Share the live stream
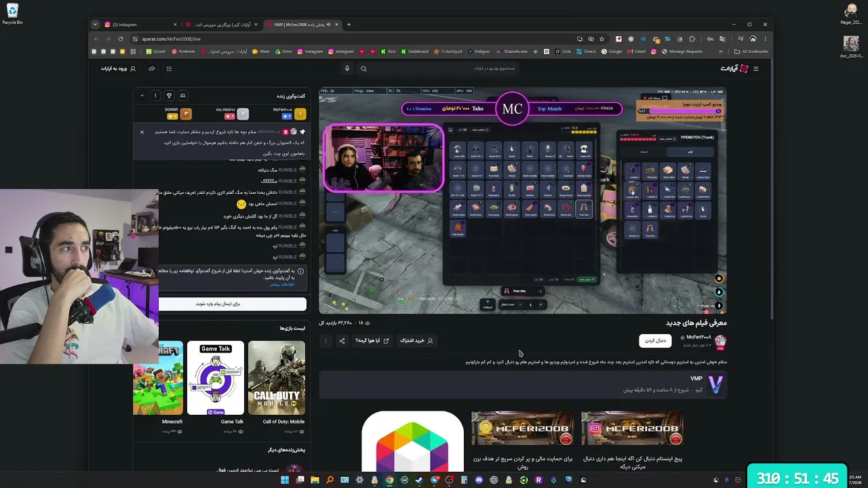Viewport: 868px width, 488px height. [x=342, y=341]
